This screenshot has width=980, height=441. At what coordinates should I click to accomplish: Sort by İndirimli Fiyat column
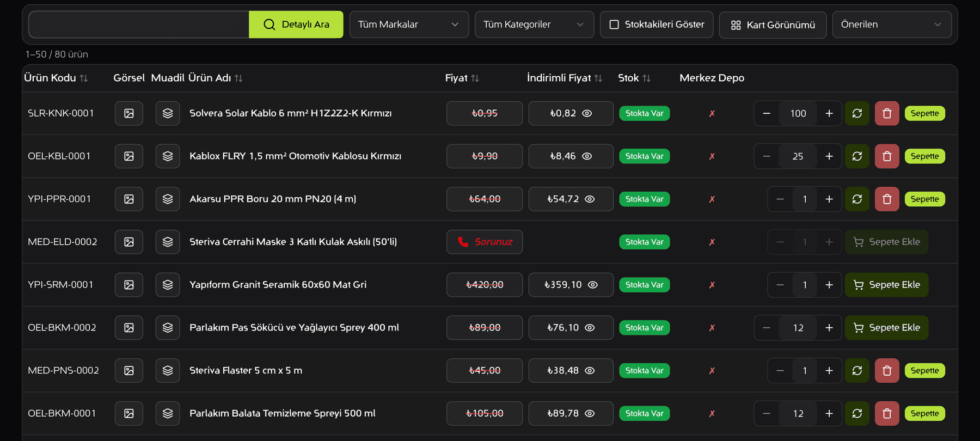(565, 78)
